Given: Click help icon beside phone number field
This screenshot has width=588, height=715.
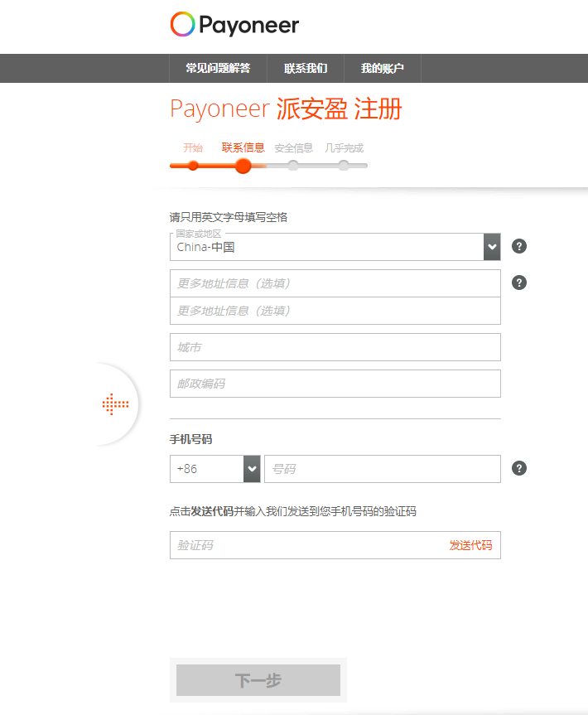Looking at the screenshot, I should [x=519, y=468].
